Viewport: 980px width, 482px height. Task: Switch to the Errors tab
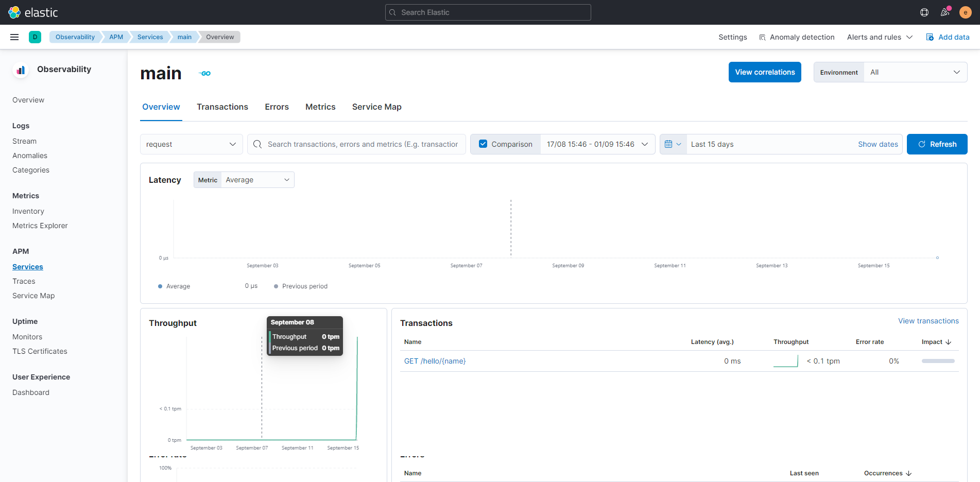coord(277,107)
